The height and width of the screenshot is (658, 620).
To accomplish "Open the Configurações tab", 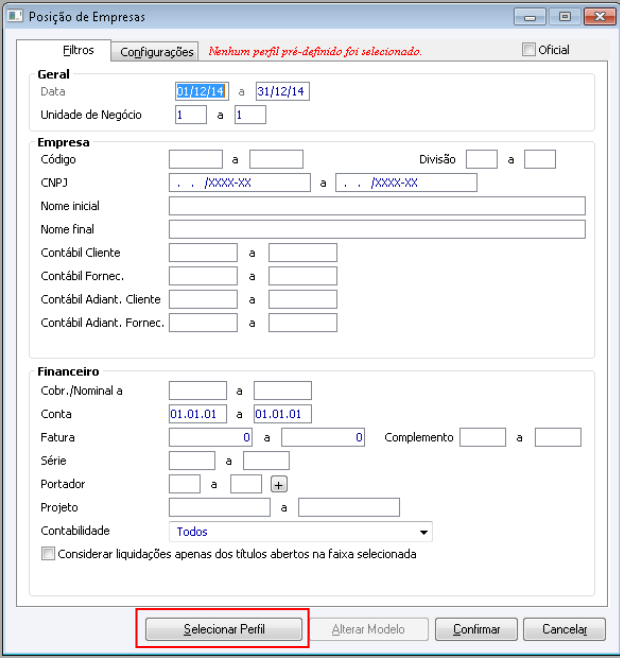I will click(x=156, y=52).
